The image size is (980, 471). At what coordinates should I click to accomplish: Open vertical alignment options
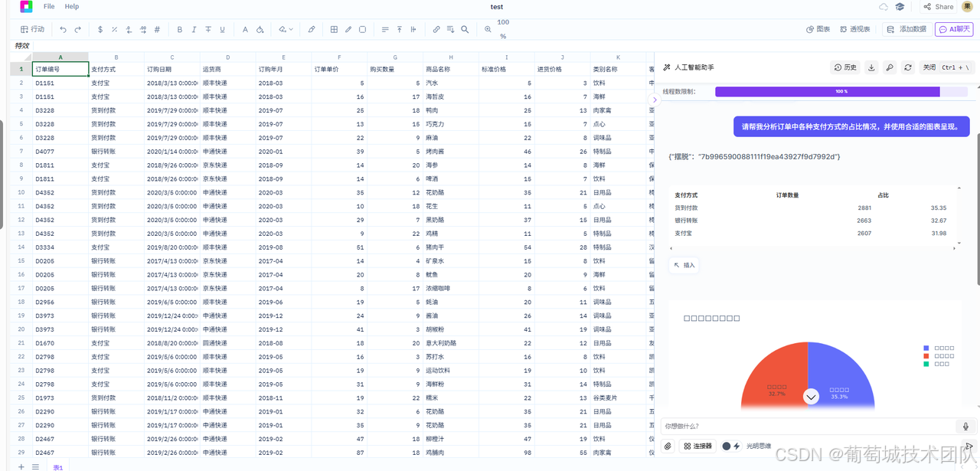(x=399, y=29)
